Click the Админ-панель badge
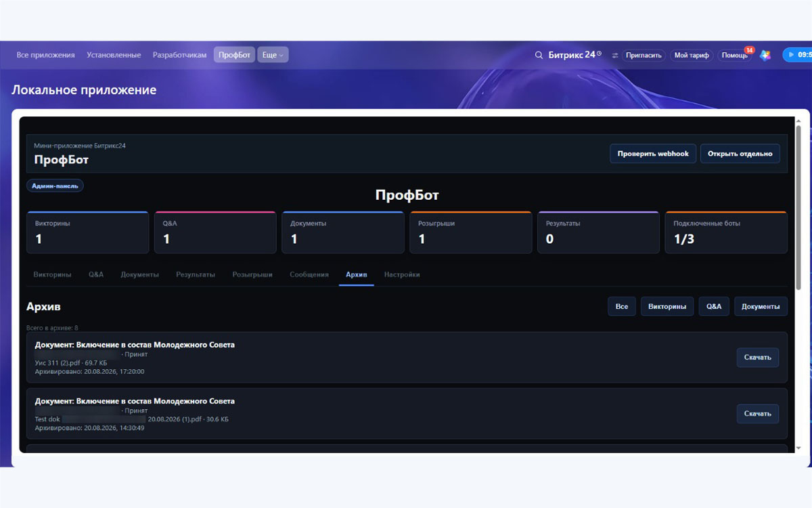 (55, 186)
